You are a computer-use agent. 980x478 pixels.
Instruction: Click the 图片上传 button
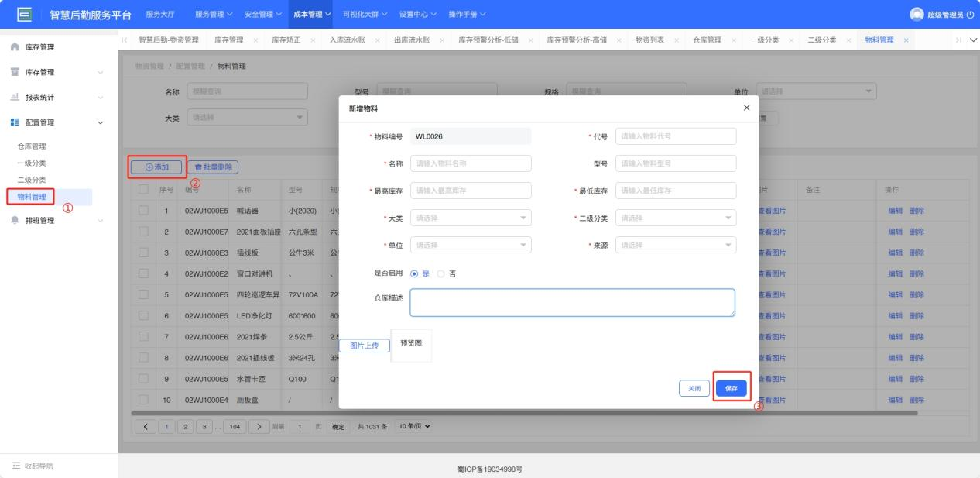[365, 346]
